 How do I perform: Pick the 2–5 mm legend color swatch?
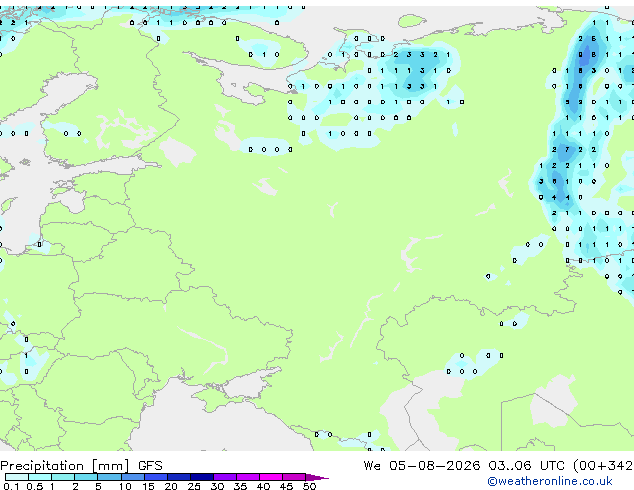86,477
